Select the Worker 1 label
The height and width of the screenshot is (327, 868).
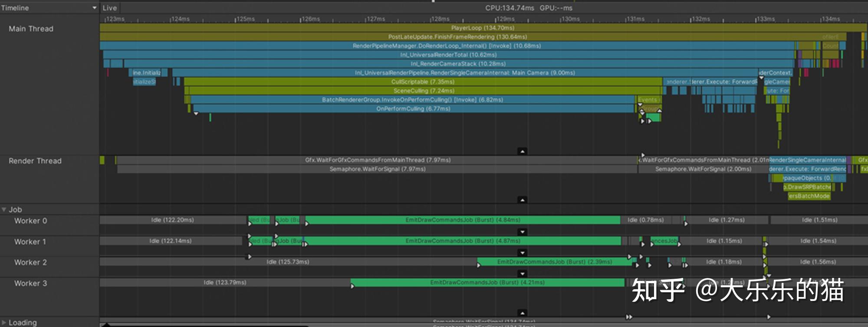[30, 241]
